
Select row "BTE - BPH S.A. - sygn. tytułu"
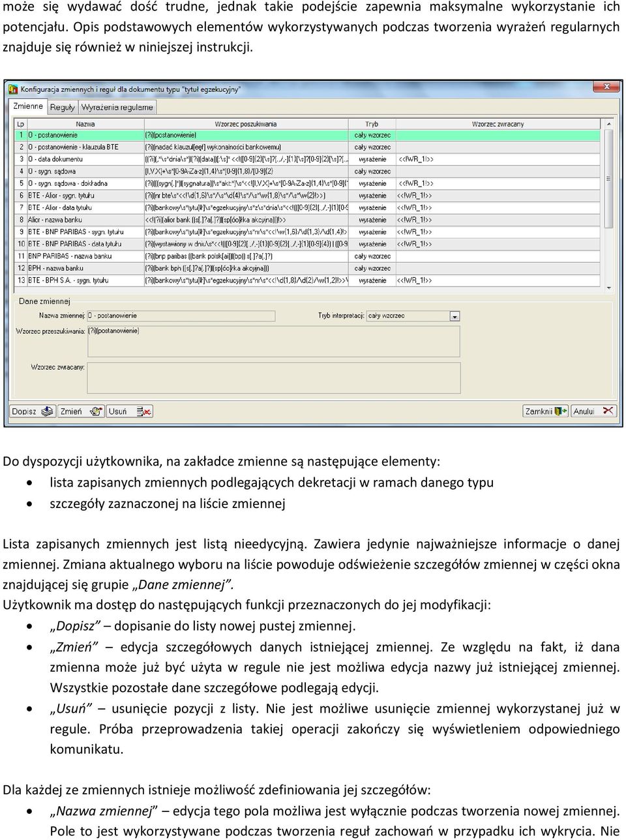point(306,280)
